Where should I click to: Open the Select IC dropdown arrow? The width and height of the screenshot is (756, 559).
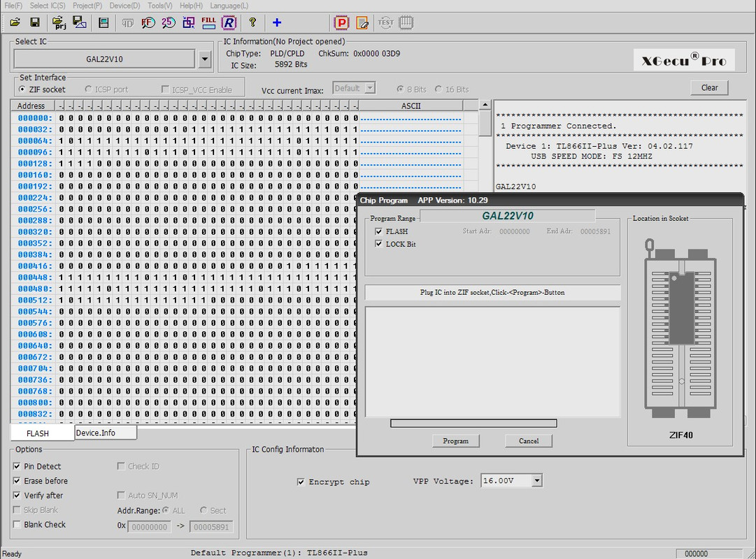[204, 59]
